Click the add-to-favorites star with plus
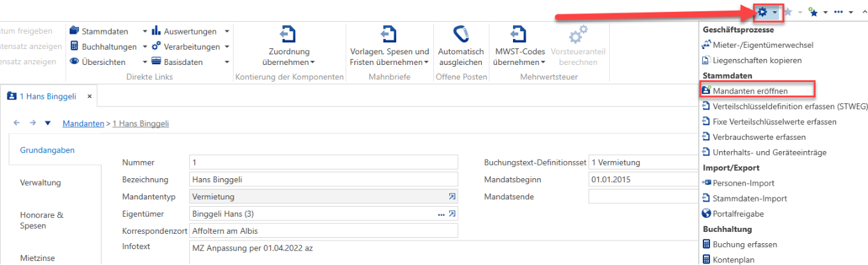The height and width of the screenshot is (265, 868). click(813, 12)
